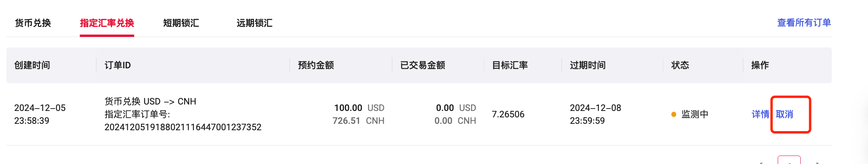Open the 短期锁汇 tab
This screenshot has width=868, height=164.
coord(181,23)
